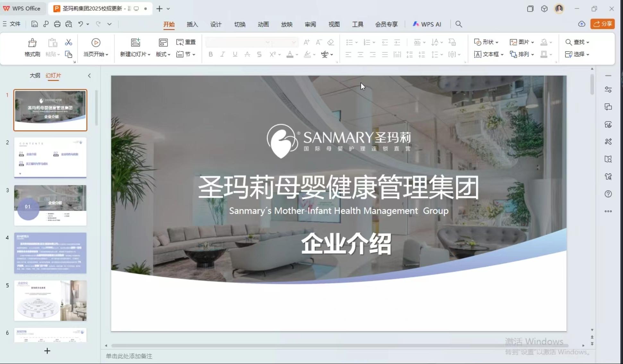This screenshot has width=623, height=364.
Task: Open the Animation (动画) ribbon tab
Action: pyautogui.click(x=263, y=24)
